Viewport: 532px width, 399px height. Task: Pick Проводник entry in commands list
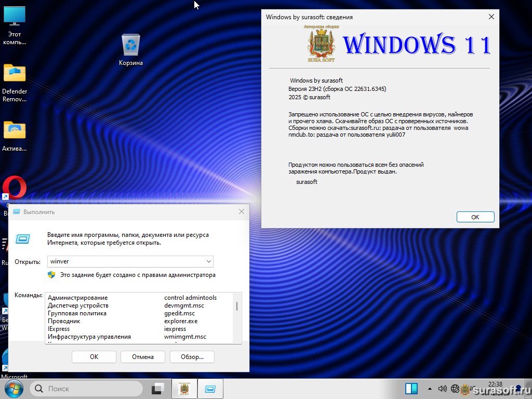pyautogui.click(x=64, y=321)
